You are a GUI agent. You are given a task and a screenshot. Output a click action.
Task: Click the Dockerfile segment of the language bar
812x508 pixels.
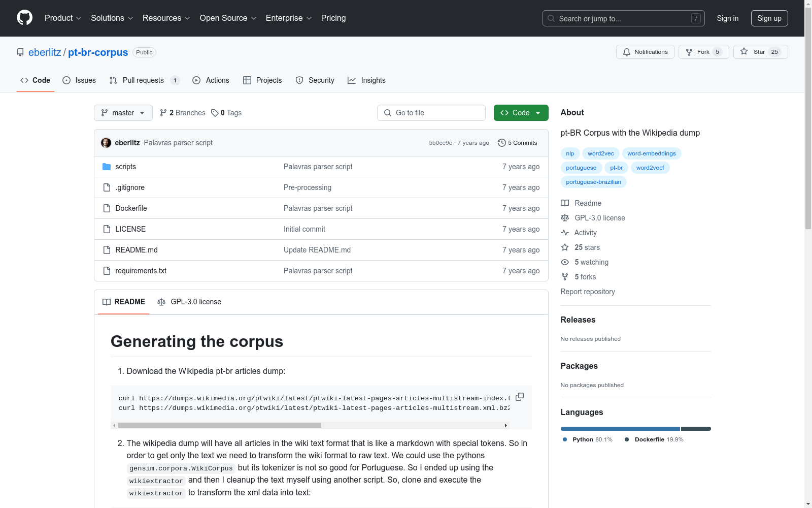[x=696, y=429]
